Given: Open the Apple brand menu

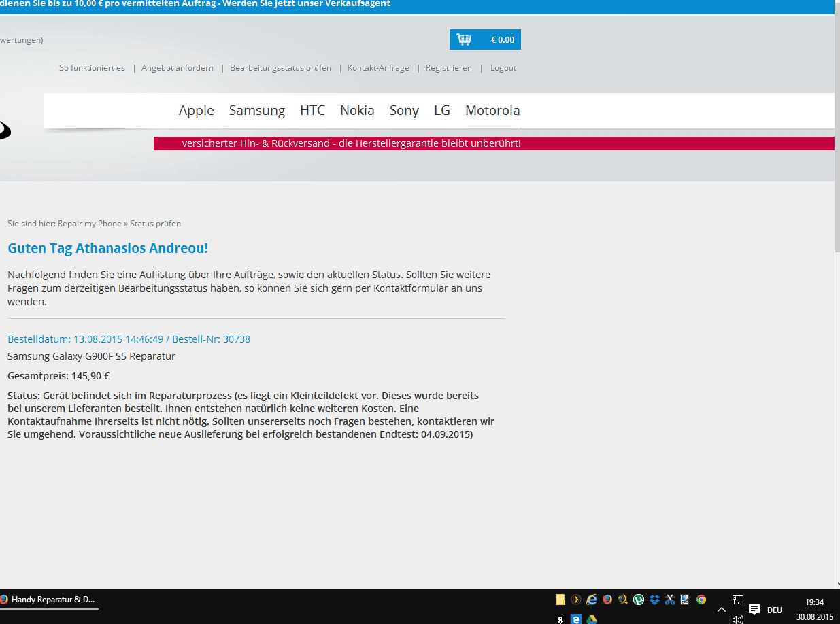Looking at the screenshot, I should tap(197, 110).
